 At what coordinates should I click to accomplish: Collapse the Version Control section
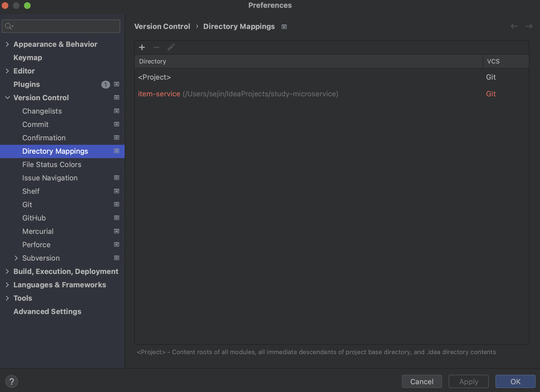(7, 98)
